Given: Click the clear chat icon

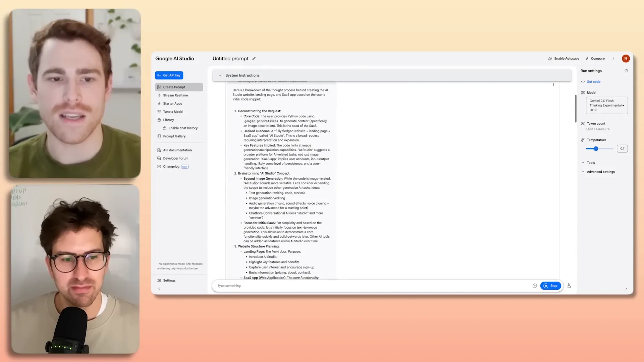Looking at the screenshot, I should [x=569, y=286].
